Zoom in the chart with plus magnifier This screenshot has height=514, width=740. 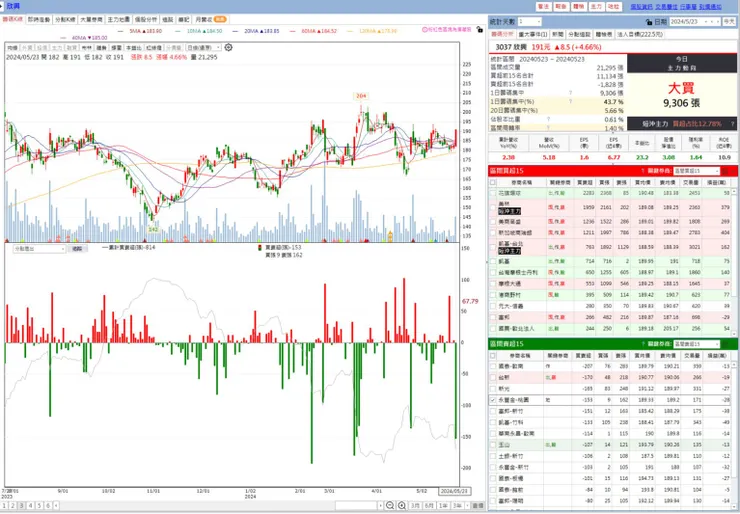click(x=402, y=506)
